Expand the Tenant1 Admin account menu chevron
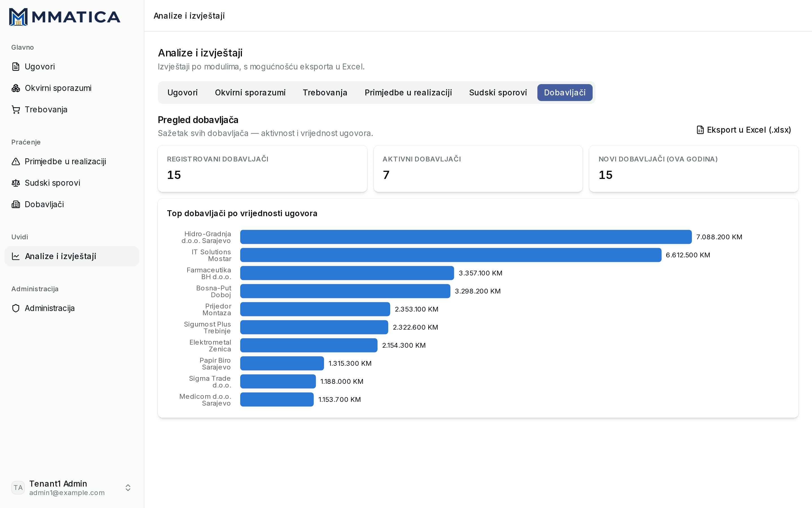Image resolution: width=812 pixels, height=508 pixels. 128,487
